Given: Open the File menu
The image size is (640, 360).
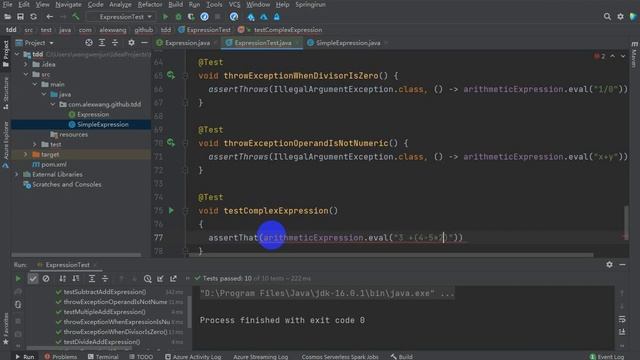Looking at the screenshot, I should pos(7,4).
